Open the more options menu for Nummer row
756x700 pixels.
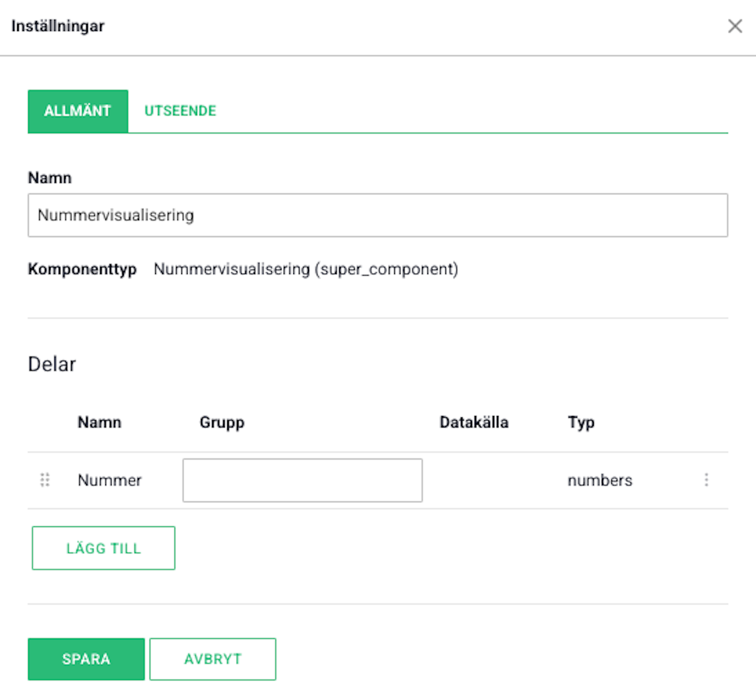coord(706,480)
